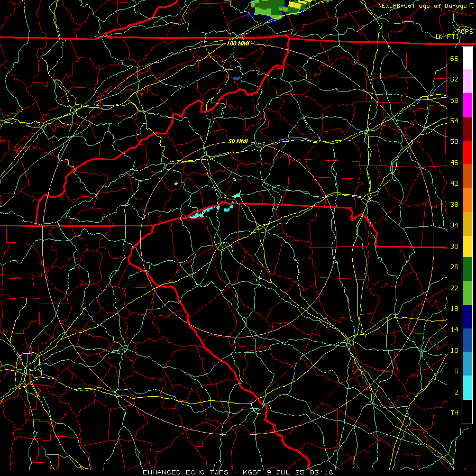The image size is (476, 476).
Task: Click the dark red legend block
Action: point(467,129)
